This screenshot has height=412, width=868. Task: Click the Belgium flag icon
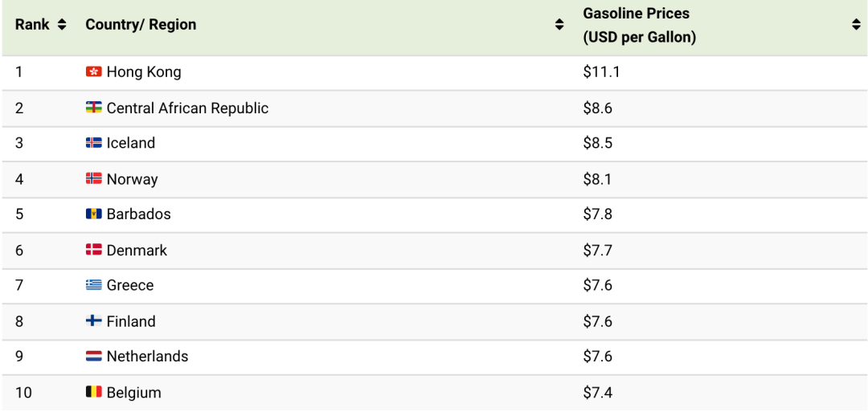pos(93,393)
